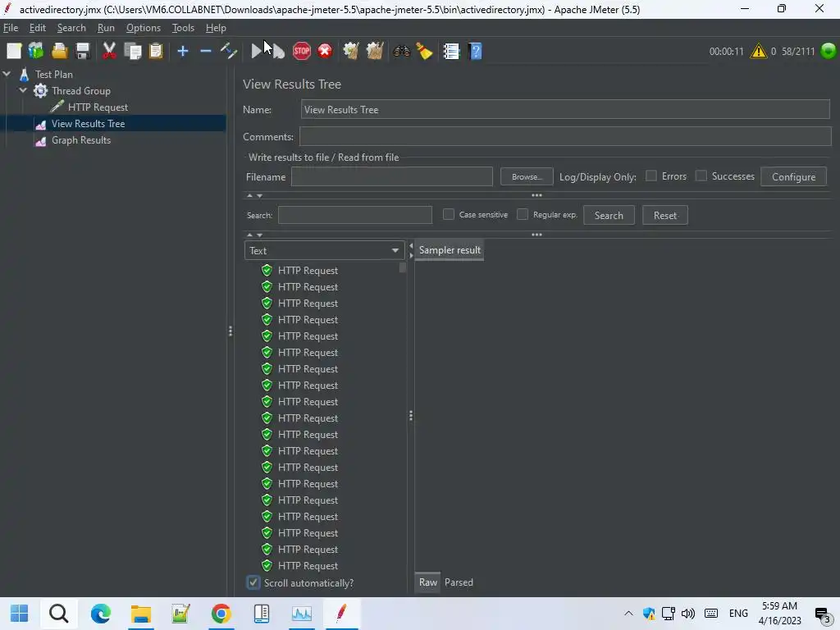Switch to the Sampler result tab
Image resolution: width=840 pixels, height=630 pixels.
pos(450,250)
